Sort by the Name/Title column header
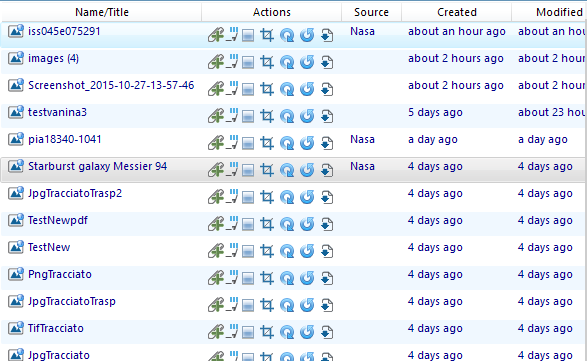 102,12
